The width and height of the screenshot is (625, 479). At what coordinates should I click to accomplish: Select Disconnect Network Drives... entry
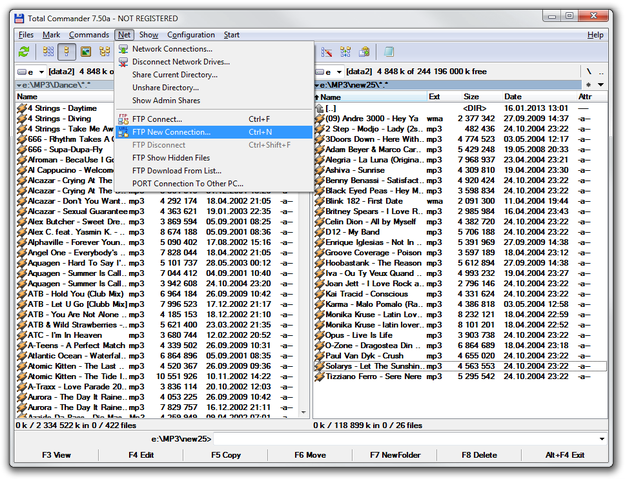coord(214,62)
